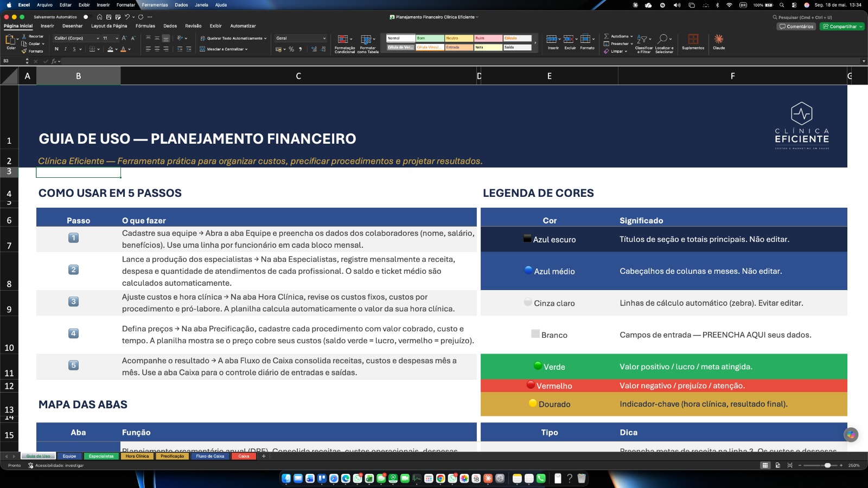Viewport: 868px width, 488px height.
Task: Click the Colar paste icon
Action: coord(10,40)
